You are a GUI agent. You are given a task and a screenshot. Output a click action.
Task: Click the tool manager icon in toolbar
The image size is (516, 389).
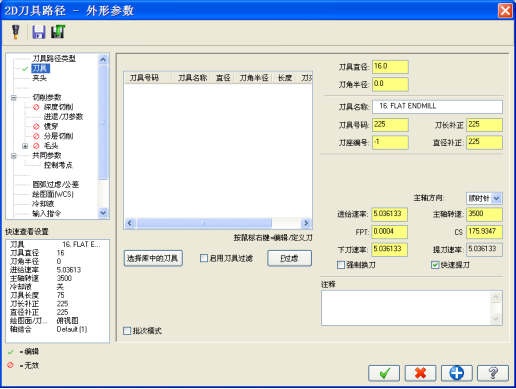[x=15, y=32]
